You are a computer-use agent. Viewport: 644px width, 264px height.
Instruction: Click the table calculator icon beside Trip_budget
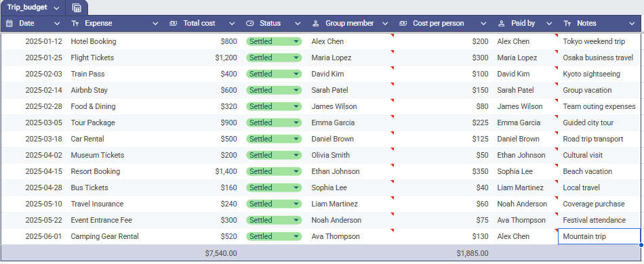coord(77,8)
